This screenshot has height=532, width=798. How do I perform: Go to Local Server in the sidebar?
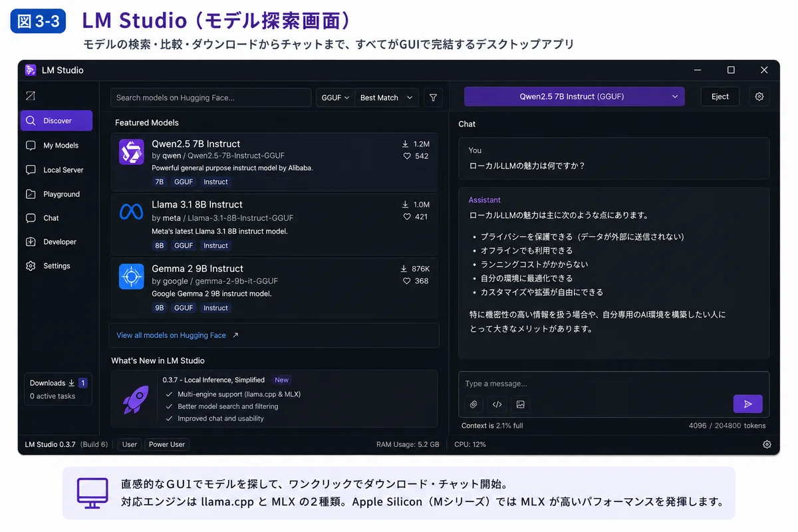[x=57, y=170]
